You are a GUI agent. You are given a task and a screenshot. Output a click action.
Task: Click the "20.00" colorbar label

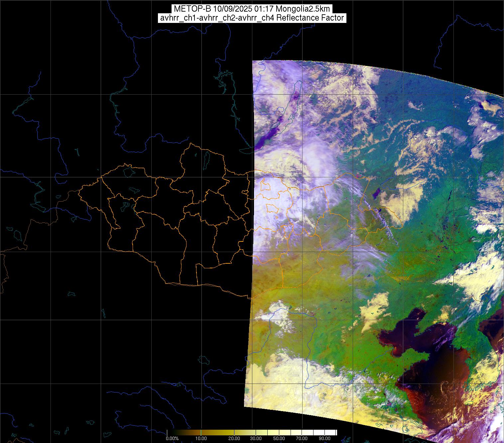[234, 438]
